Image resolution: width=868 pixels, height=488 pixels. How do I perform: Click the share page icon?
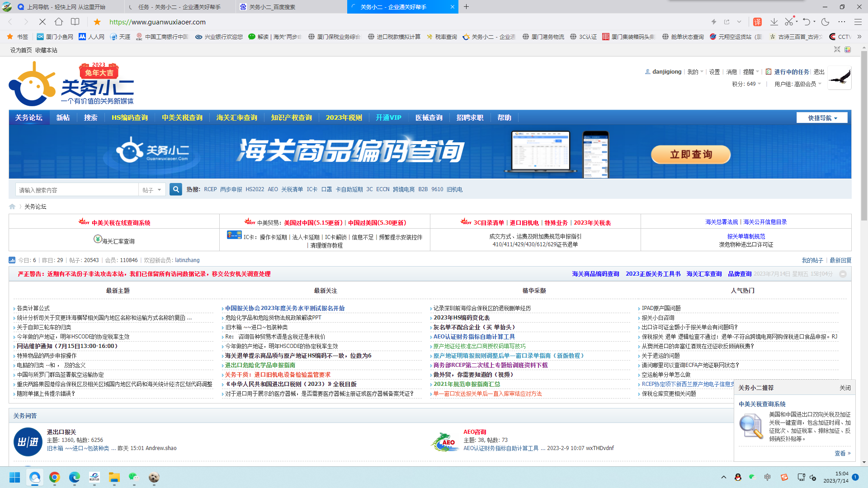point(727,22)
